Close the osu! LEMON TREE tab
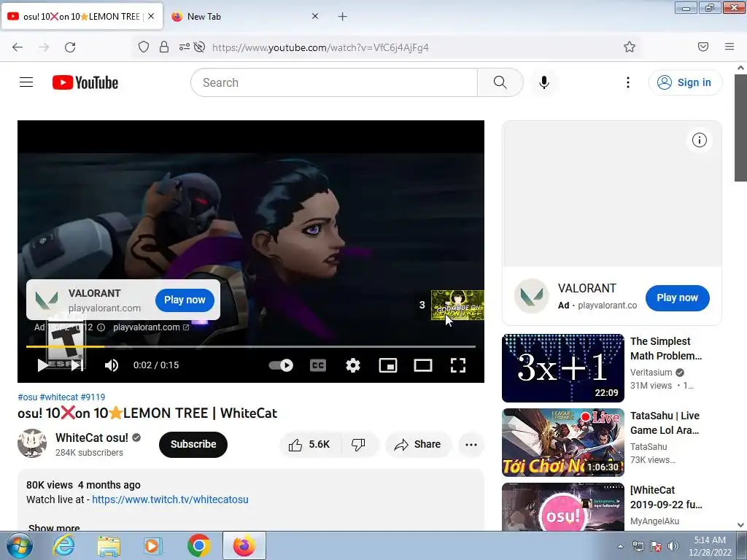Viewport: 747px width, 560px height. pos(151,16)
